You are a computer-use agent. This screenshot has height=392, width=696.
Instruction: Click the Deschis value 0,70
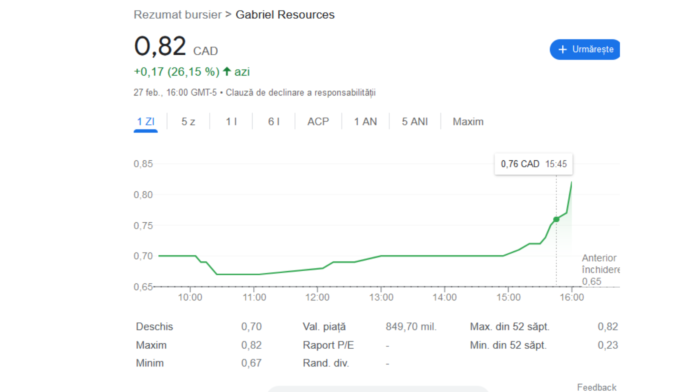tap(251, 327)
